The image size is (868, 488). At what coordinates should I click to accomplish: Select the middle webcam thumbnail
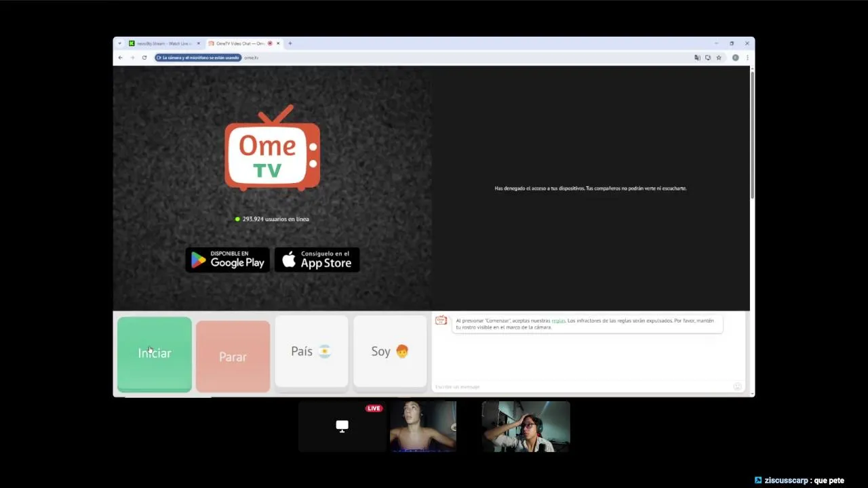[x=422, y=426]
